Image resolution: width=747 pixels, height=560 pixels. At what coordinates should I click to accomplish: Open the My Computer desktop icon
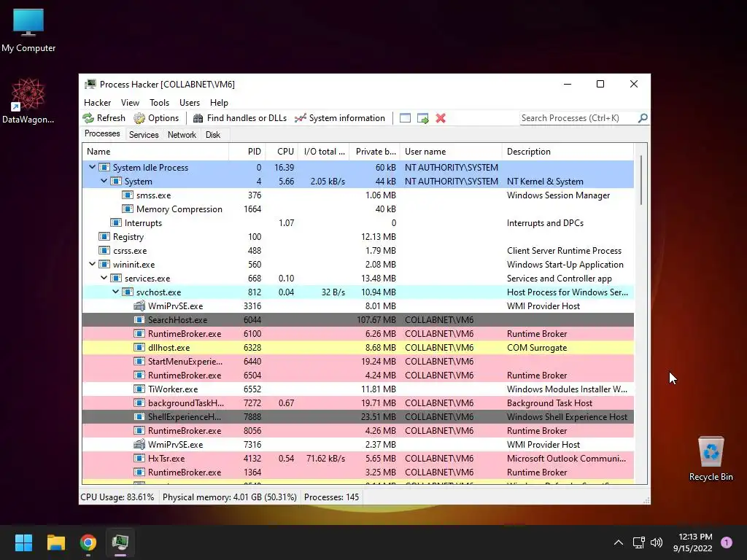(28, 31)
